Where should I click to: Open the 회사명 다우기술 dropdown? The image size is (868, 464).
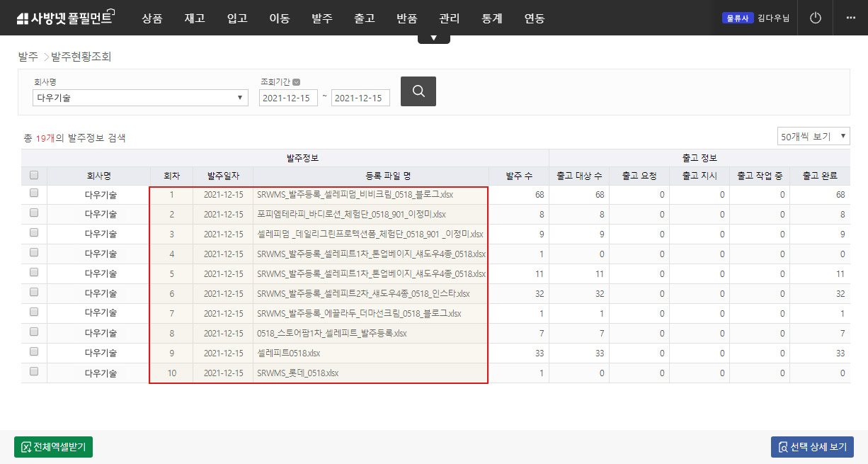click(x=140, y=98)
